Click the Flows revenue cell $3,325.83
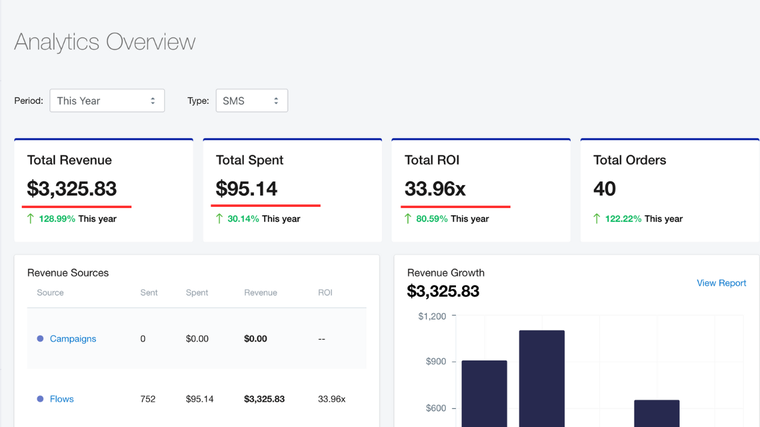760x427 pixels. coord(264,399)
